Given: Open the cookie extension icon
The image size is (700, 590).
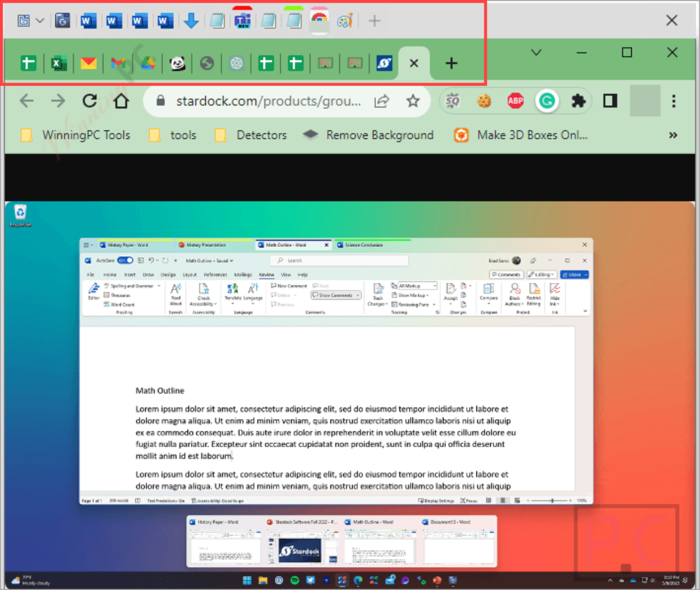Looking at the screenshot, I should coord(484,101).
